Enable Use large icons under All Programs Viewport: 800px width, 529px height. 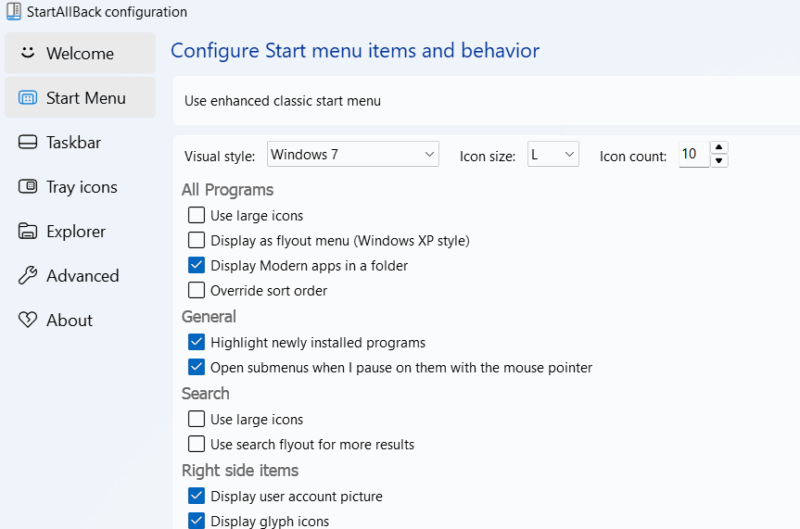196,215
